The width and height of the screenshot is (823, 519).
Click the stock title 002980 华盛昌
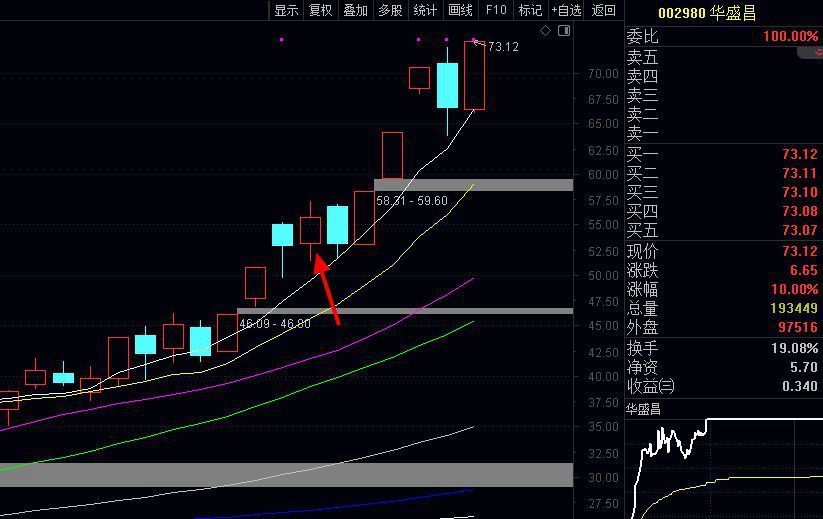coord(707,13)
